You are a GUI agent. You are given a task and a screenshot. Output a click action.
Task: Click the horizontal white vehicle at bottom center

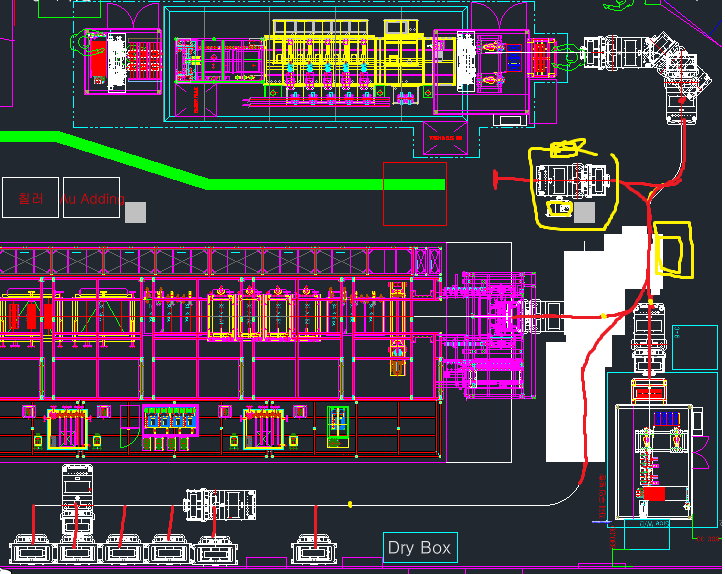(220, 505)
